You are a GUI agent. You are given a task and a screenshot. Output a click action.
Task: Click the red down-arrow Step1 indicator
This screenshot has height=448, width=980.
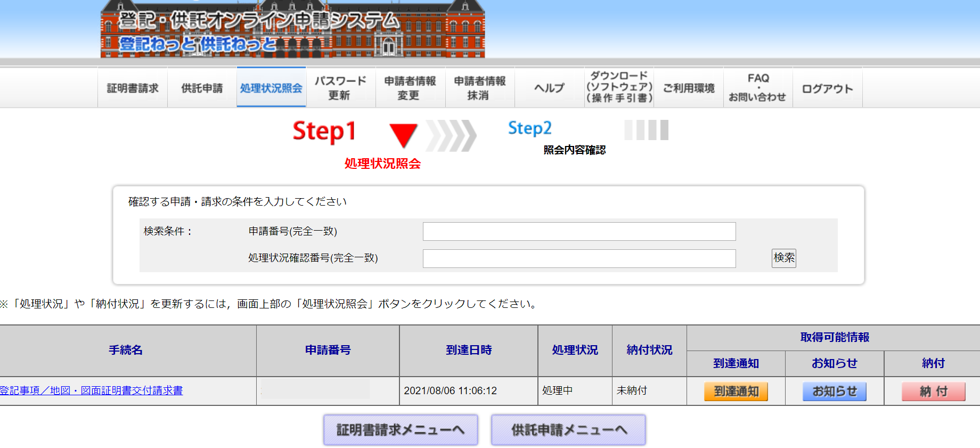(403, 135)
